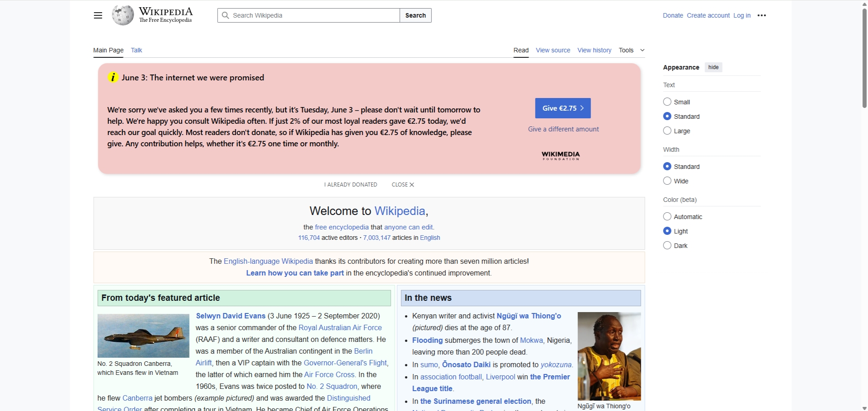
Task: Open the Flooding news link
Action: 427,340
